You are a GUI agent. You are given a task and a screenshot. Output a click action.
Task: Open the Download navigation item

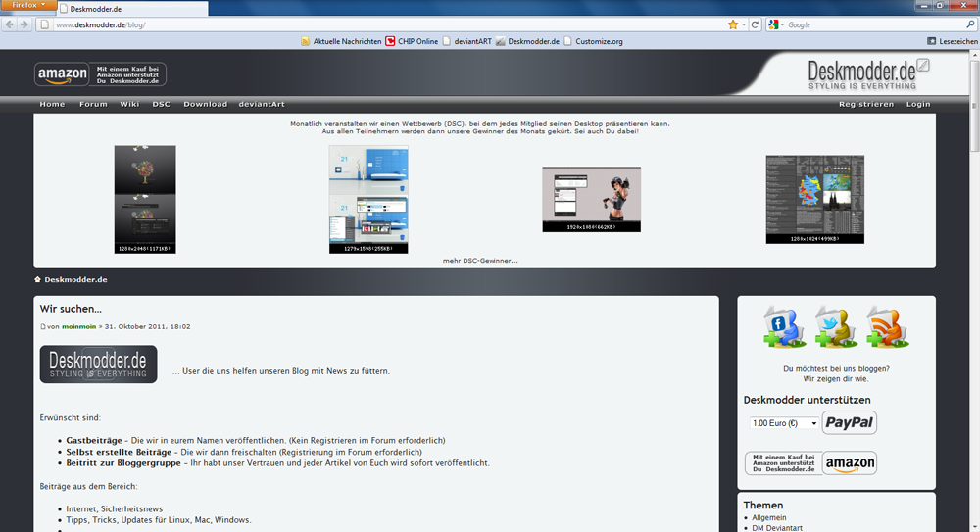(x=205, y=105)
